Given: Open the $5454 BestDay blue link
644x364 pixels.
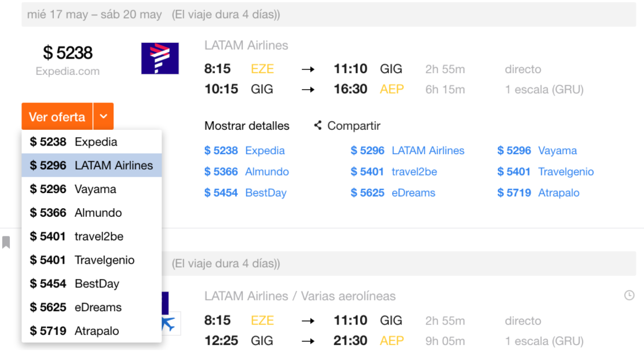Looking at the screenshot, I should pos(245,192).
